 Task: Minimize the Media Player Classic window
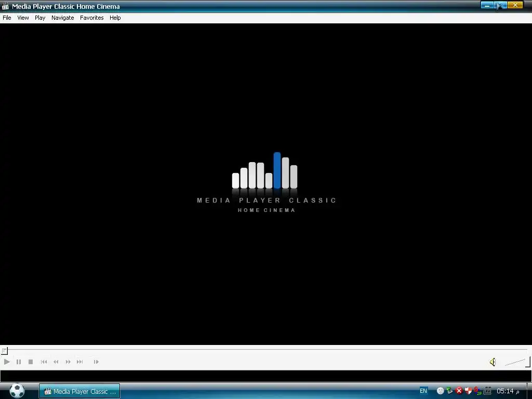click(x=487, y=5)
